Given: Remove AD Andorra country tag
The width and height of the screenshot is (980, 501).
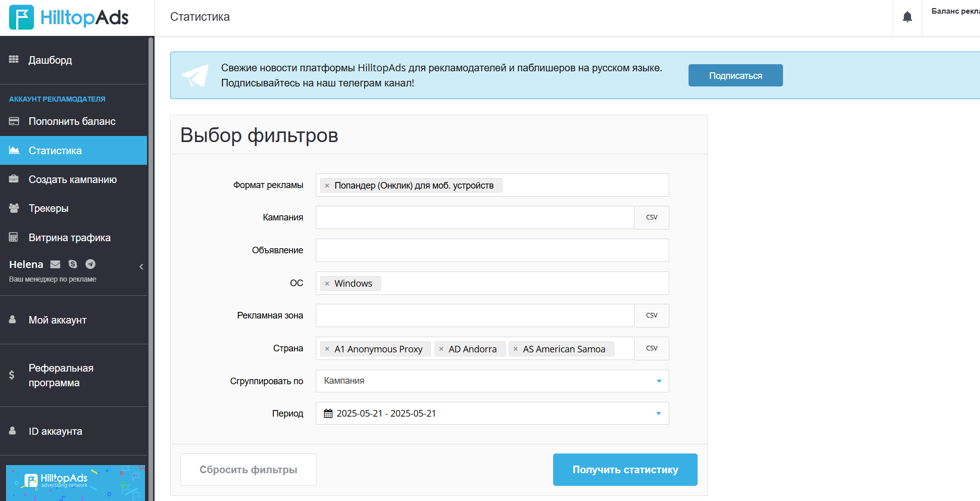Looking at the screenshot, I should pyautogui.click(x=442, y=349).
